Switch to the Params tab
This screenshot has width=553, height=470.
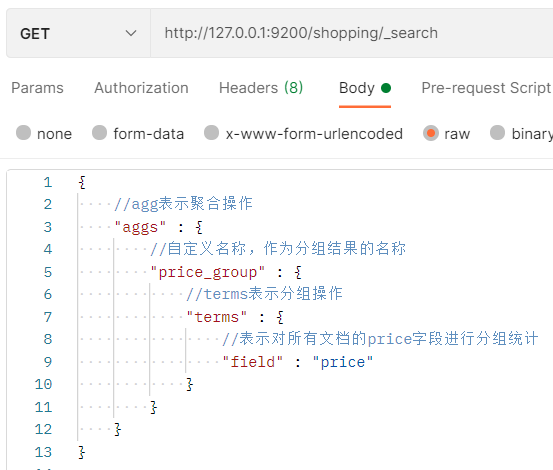(x=37, y=88)
